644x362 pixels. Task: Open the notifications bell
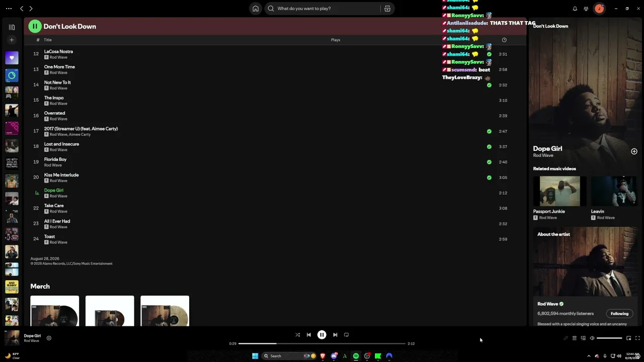tap(575, 9)
